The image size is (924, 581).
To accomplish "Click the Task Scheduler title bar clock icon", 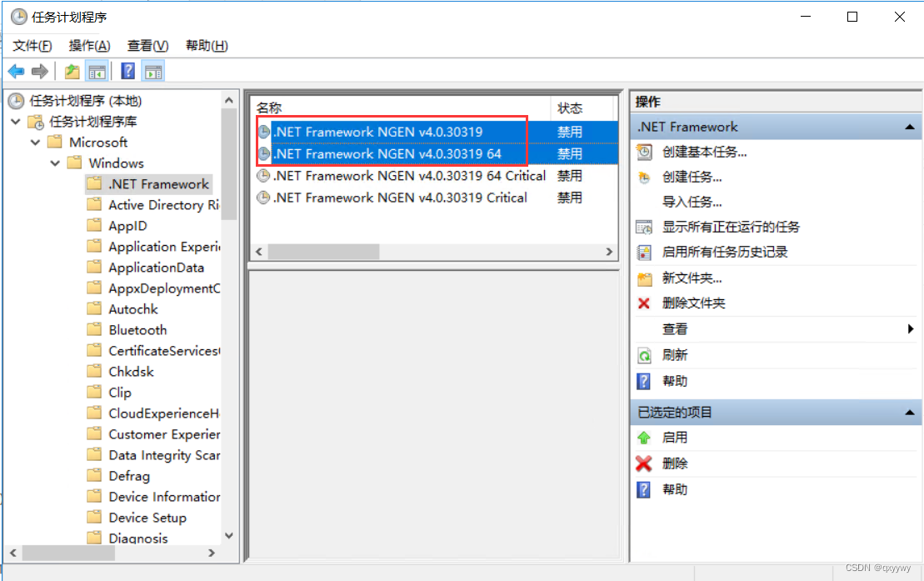I will tap(19, 18).
